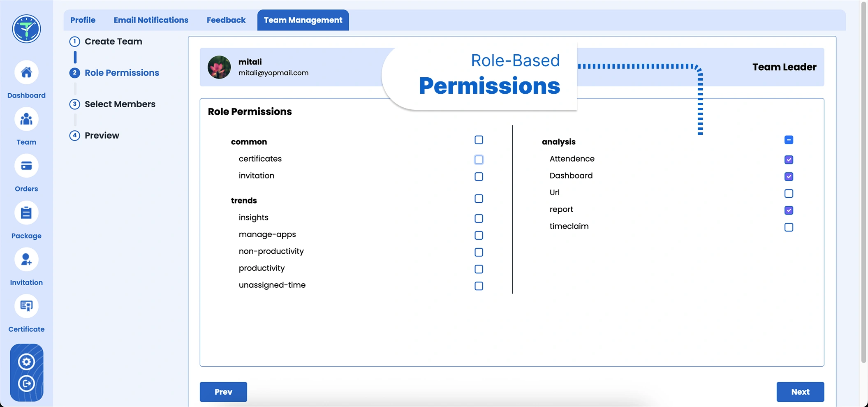Click the Team sidebar label

(26, 142)
